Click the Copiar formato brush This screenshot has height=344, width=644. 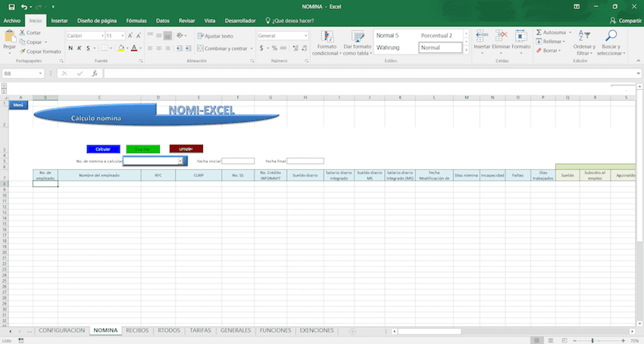click(x=22, y=52)
